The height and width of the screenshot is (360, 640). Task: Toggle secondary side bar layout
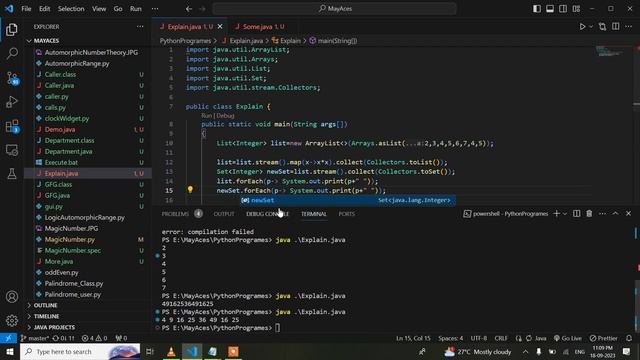pos(563,9)
